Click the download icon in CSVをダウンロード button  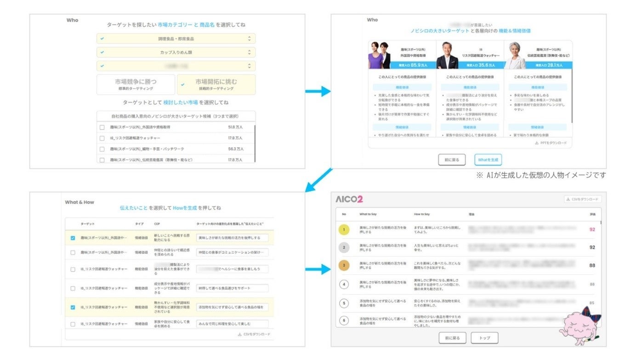coord(569,199)
